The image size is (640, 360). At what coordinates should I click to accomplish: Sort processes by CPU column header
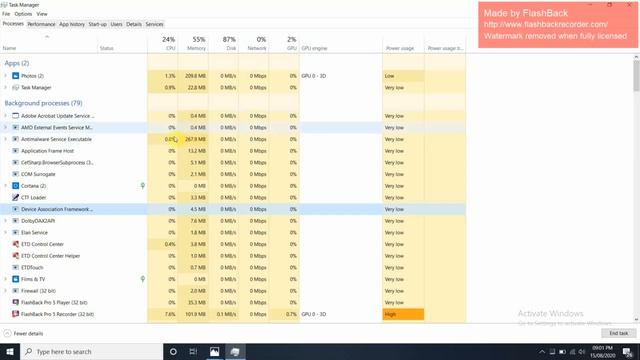(163, 43)
